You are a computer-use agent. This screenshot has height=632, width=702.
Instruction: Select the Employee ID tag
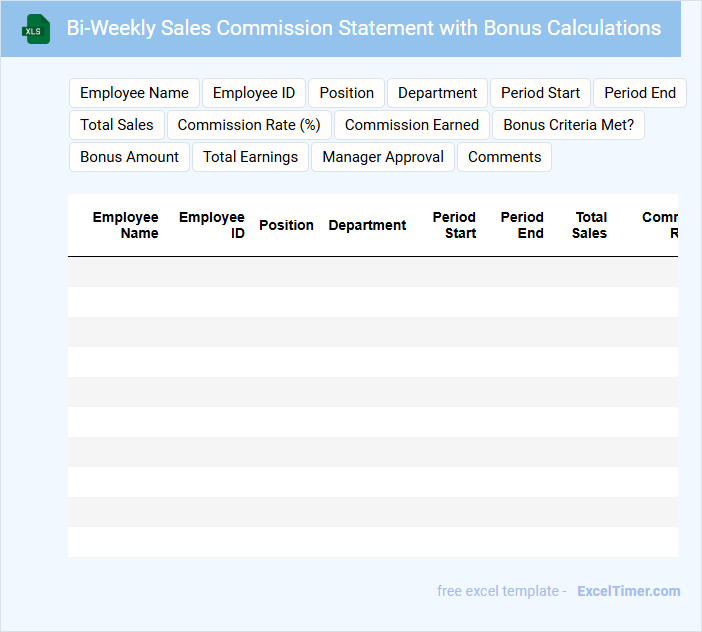[x=254, y=93]
